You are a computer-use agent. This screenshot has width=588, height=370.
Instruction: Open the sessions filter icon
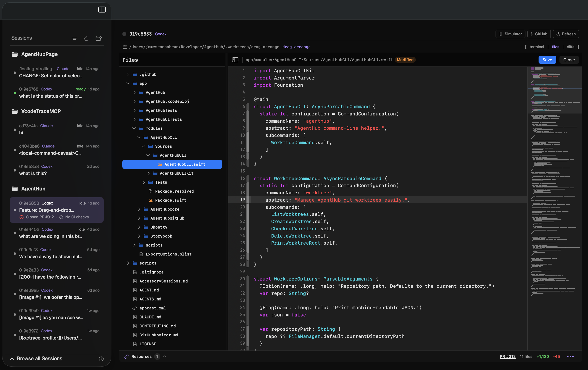[x=74, y=38]
